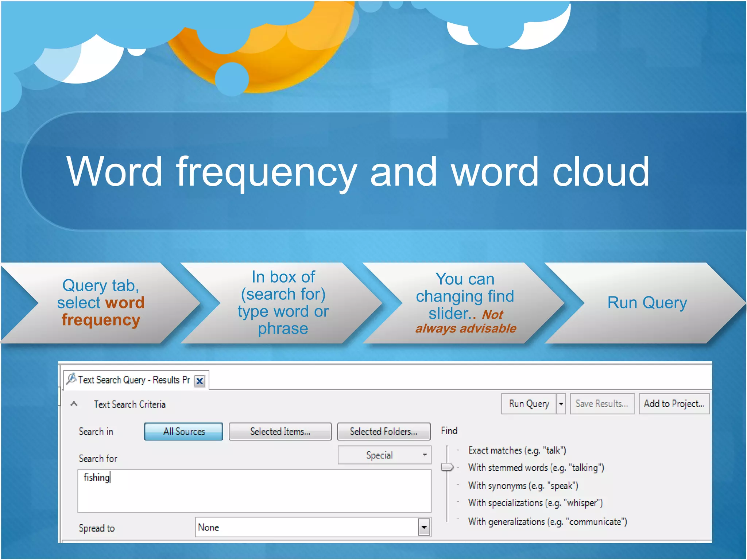
Task: Click 'Exact matches (e.g. "talk")' label
Action: (517, 451)
